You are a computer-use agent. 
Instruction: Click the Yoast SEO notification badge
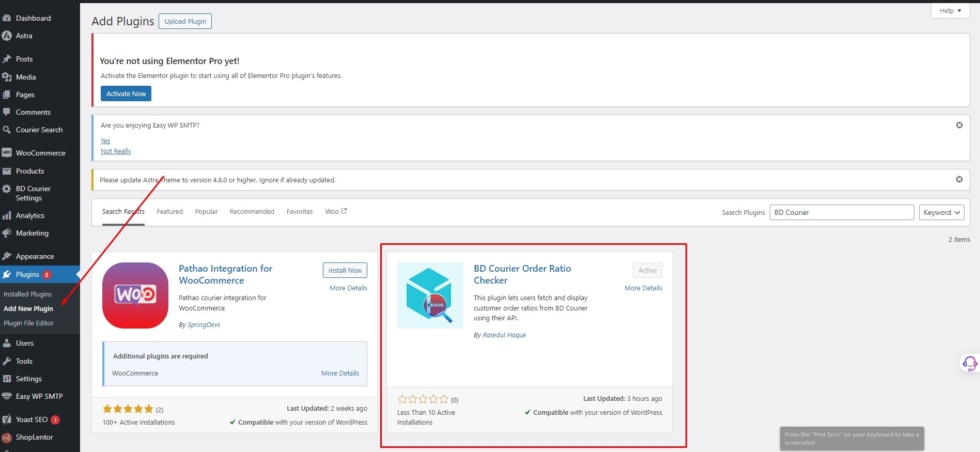point(55,420)
